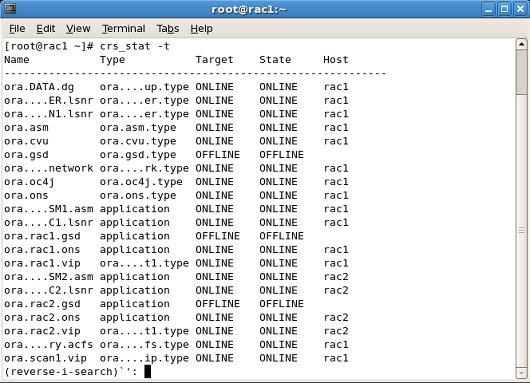The width and height of the screenshot is (530, 383).
Task: Click the 'ora.DATA.dg' resource name
Action: tap(39, 87)
